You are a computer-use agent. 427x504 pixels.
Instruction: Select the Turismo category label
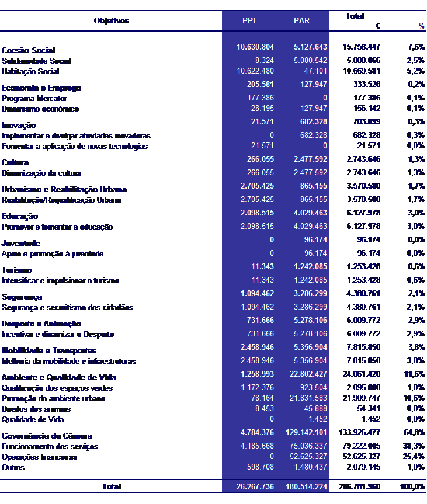(16, 270)
